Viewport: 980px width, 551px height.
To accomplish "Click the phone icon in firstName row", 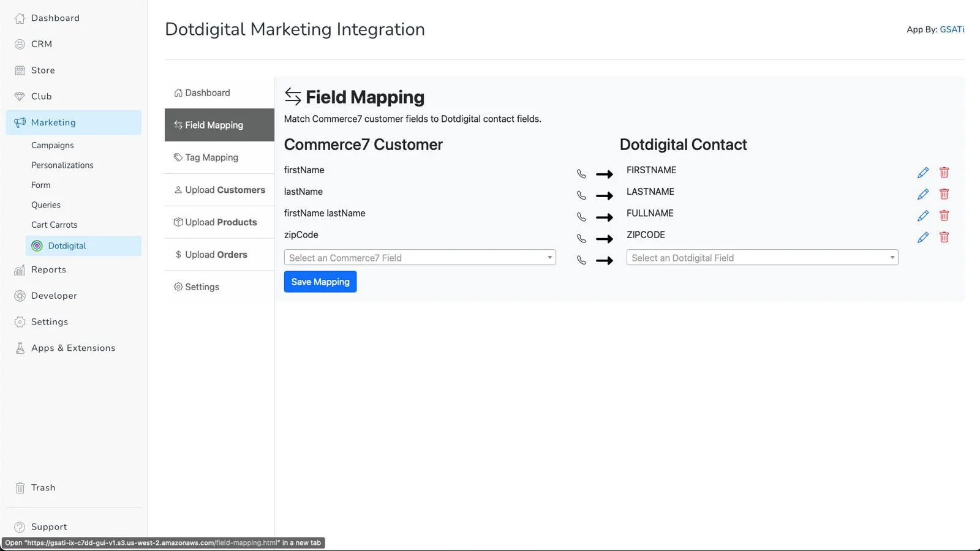I will (581, 174).
